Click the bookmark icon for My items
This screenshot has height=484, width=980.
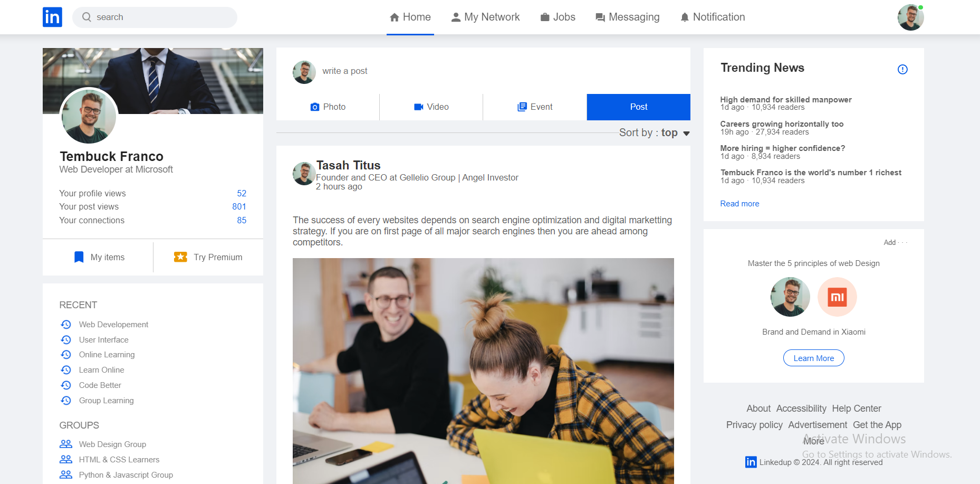click(x=79, y=257)
